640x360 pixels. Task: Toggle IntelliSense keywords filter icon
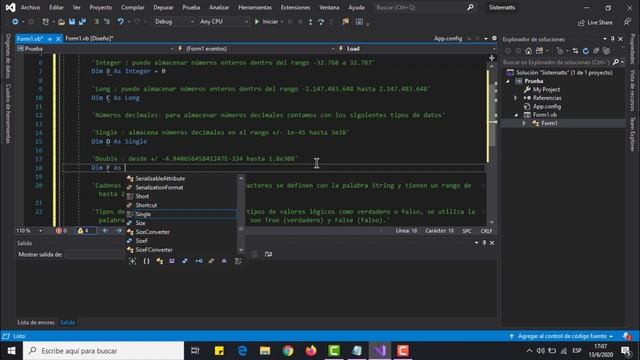coord(238,261)
